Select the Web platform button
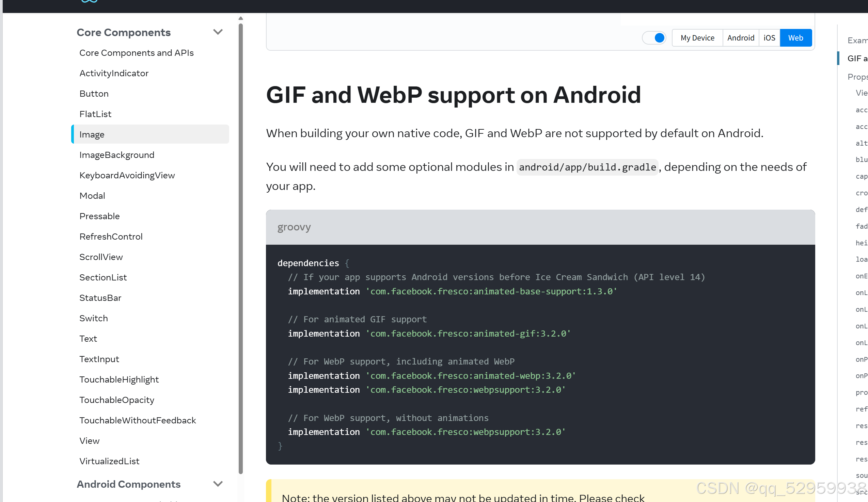868x502 pixels. (795, 38)
